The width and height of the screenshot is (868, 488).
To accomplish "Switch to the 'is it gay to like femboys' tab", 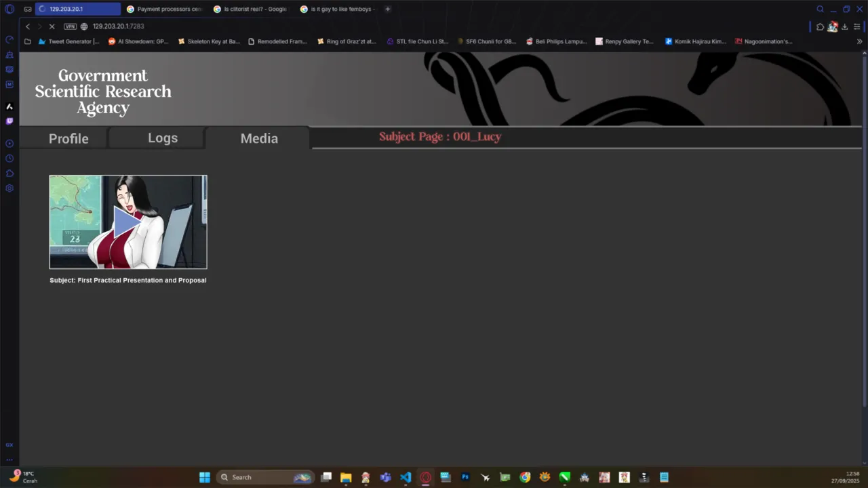I will point(338,9).
